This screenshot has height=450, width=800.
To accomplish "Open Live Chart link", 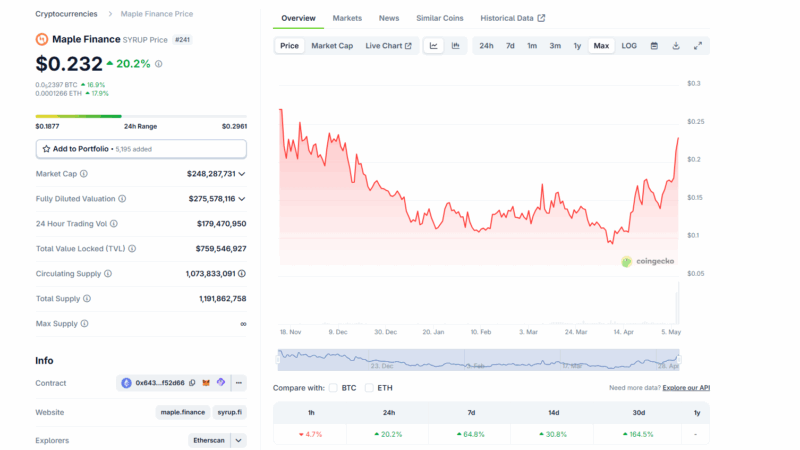I will (388, 45).
